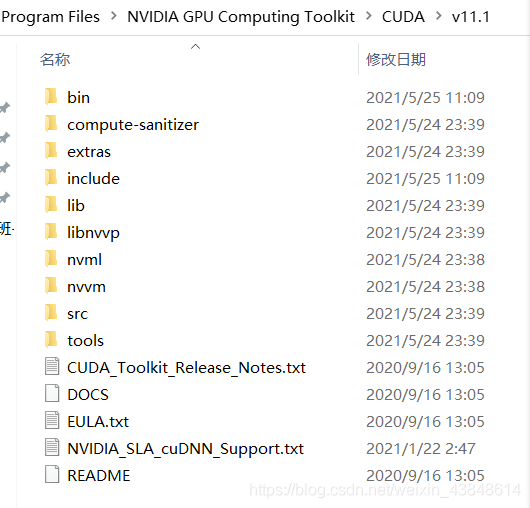Select the compute-sanitizer folder icon

tap(51, 124)
